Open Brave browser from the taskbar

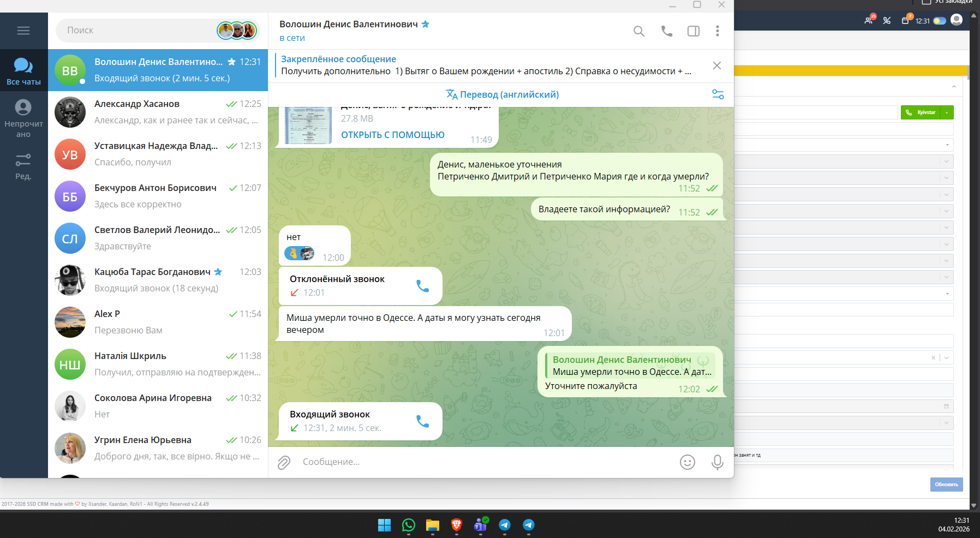[457, 525]
